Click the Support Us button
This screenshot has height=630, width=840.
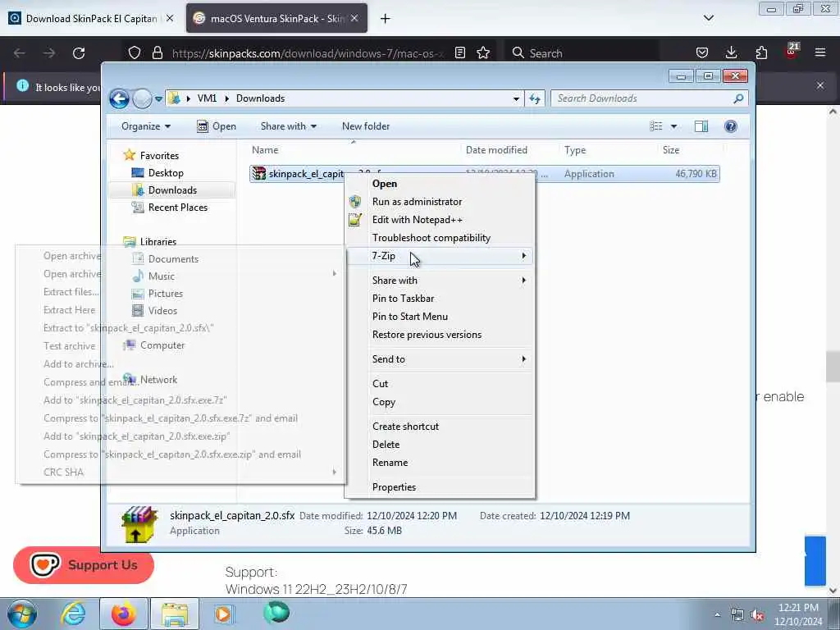(x=84, y=565)
